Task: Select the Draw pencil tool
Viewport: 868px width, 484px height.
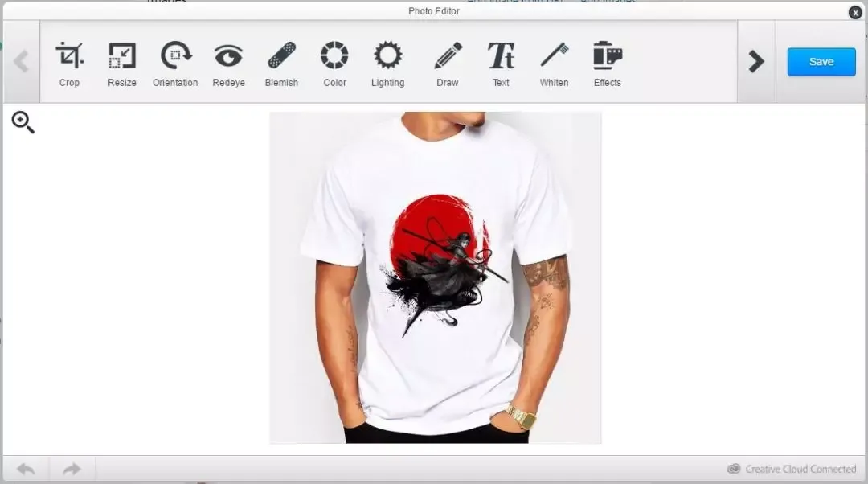Action: pyautogui.click(x=448, y=64)
